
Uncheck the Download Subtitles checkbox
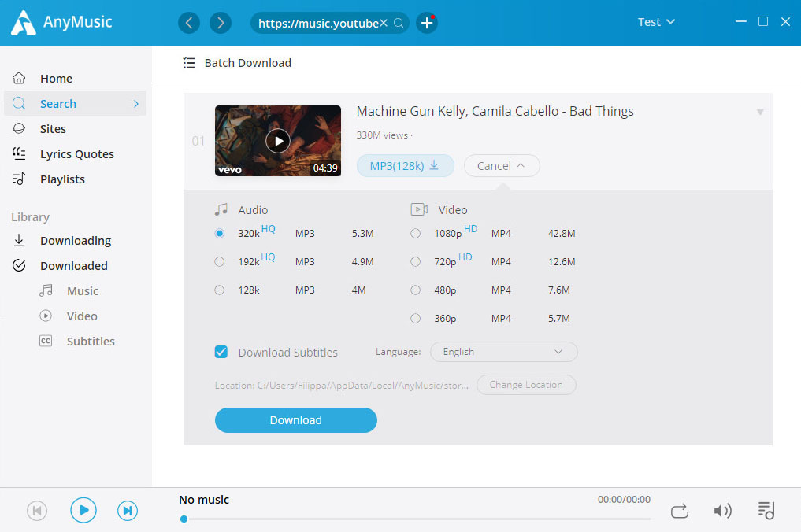click(221, 352)
